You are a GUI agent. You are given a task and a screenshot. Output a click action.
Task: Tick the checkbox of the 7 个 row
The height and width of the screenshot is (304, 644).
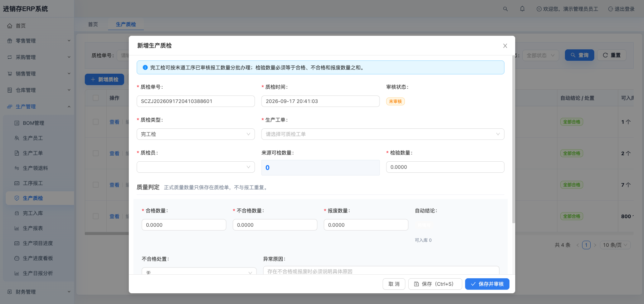tap(96, 185)
